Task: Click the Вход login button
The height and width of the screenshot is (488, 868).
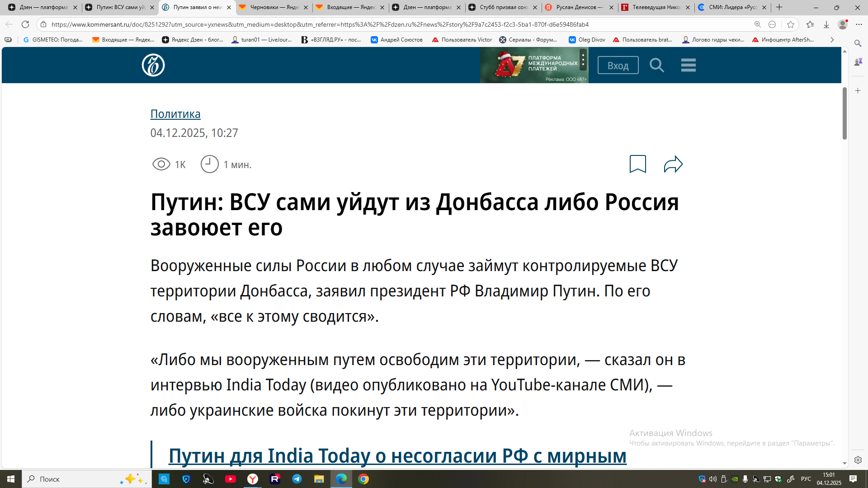Action: point(618,66)
